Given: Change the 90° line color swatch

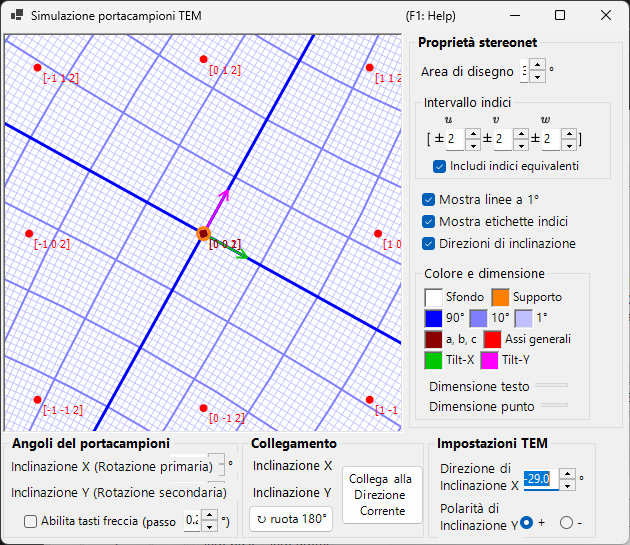Looking at the screenshot, I should 434,318.
